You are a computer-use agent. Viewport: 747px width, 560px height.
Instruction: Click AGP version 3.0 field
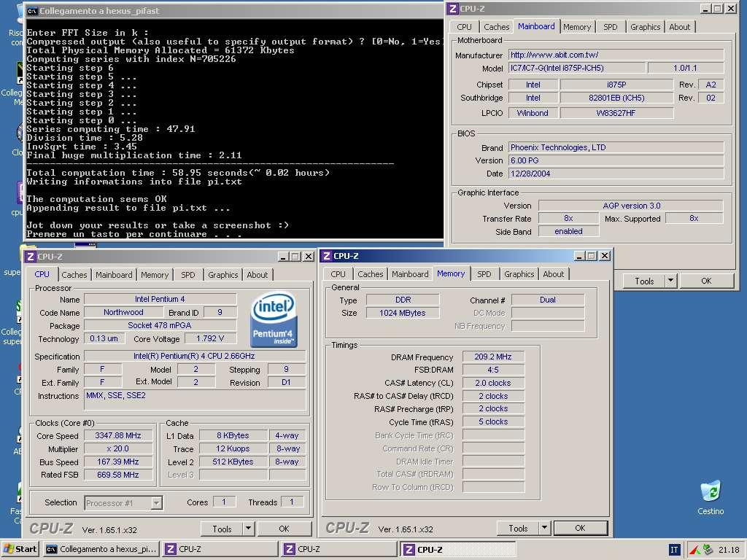click(x=631, y=206)
